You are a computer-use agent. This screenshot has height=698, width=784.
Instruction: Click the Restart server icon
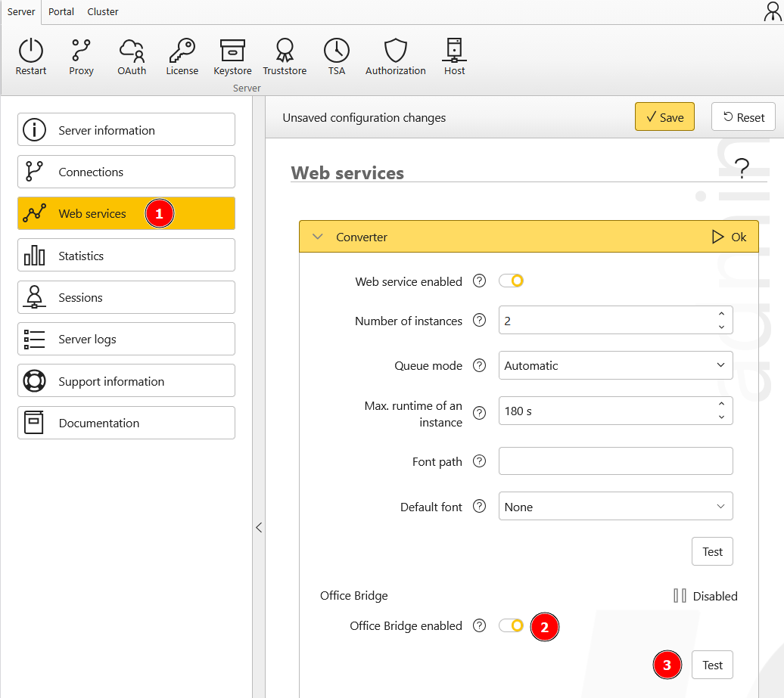tap(31, 51)
